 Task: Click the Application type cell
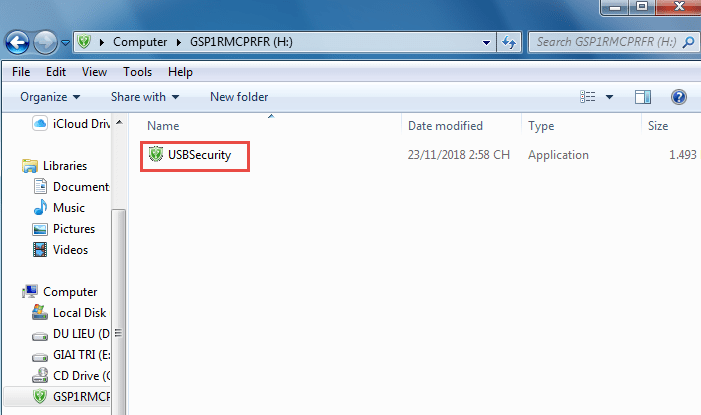click(558, 155)
